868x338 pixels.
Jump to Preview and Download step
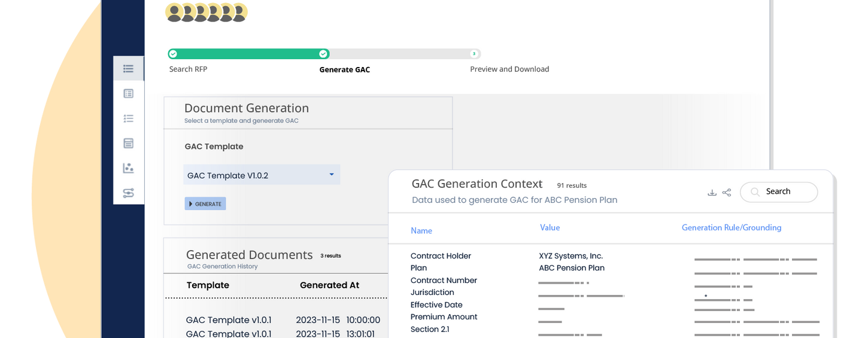tap(474, 54)
